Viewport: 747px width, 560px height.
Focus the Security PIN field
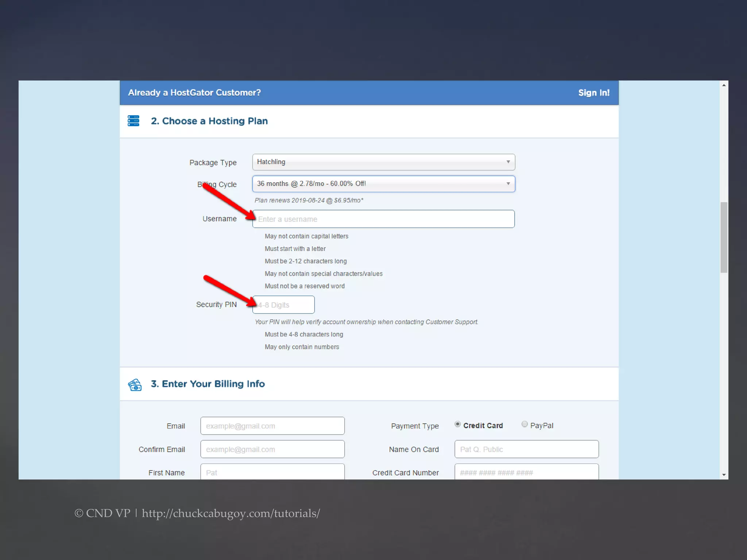(283, 305)
